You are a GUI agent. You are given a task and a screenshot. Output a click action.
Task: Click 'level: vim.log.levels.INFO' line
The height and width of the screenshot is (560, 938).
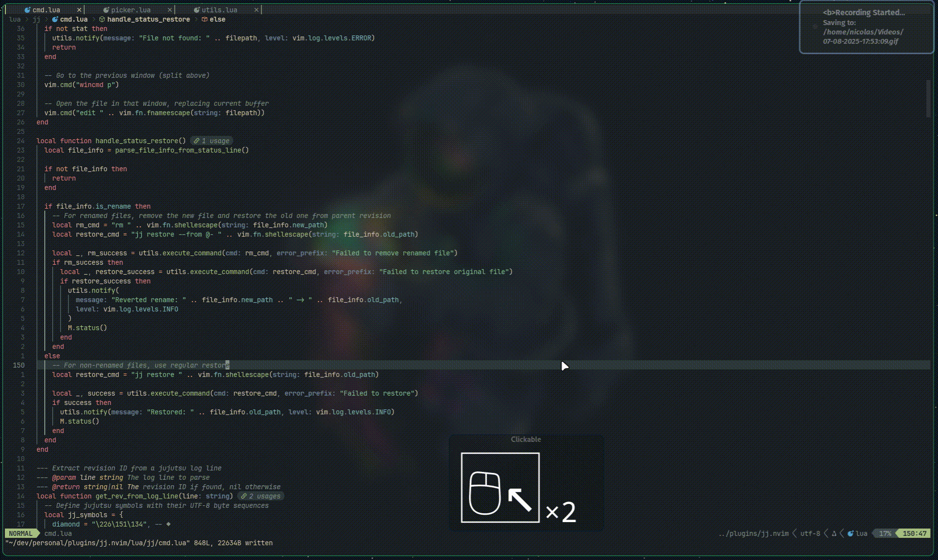click(127, 309)
